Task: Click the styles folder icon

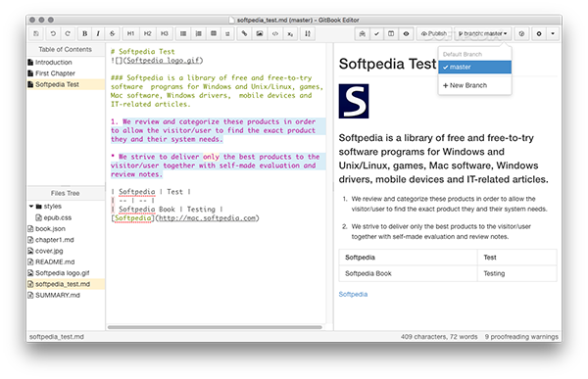Action: tap(38, 207)
